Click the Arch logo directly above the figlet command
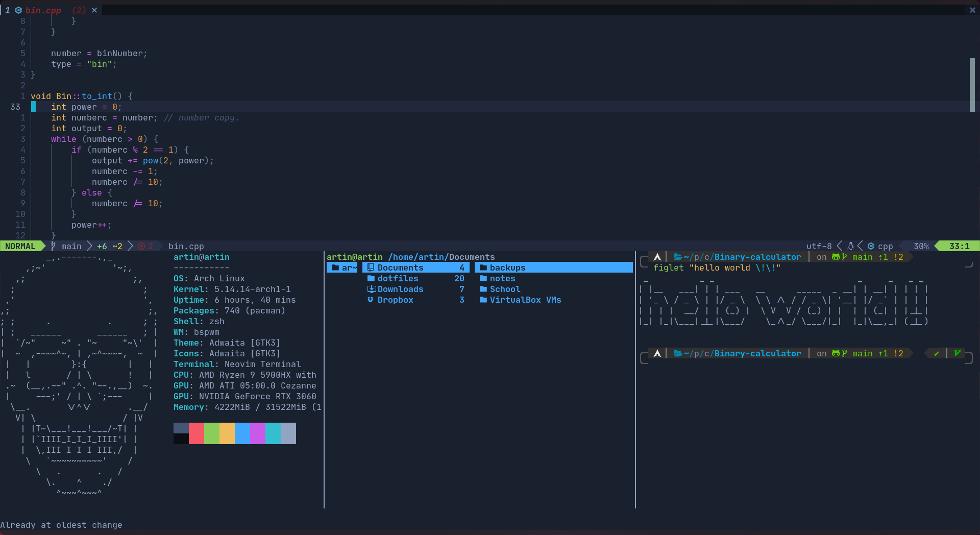Viewport: 980px width, 535px height. pos(657,257)
